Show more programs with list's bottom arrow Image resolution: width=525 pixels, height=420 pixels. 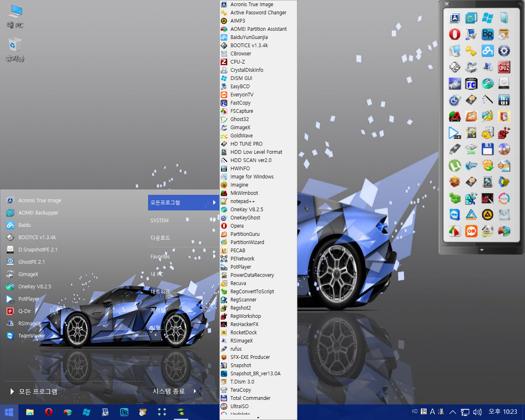(x=258, y=418)
